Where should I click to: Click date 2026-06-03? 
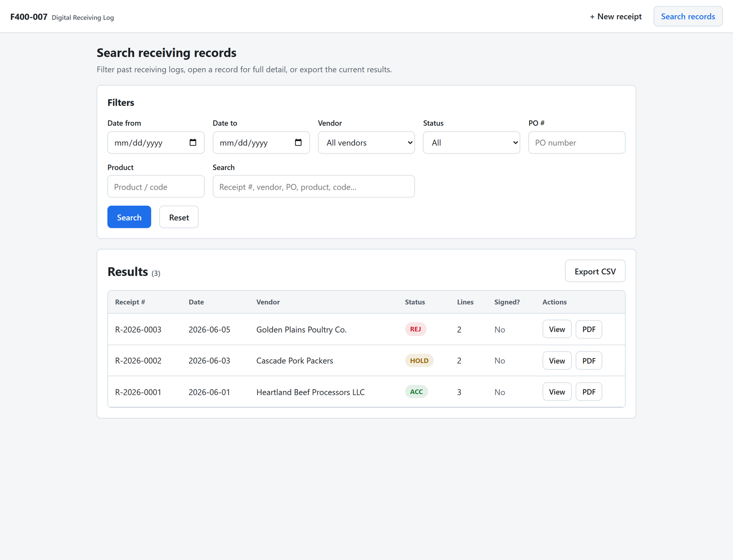[x=209, y=361]
